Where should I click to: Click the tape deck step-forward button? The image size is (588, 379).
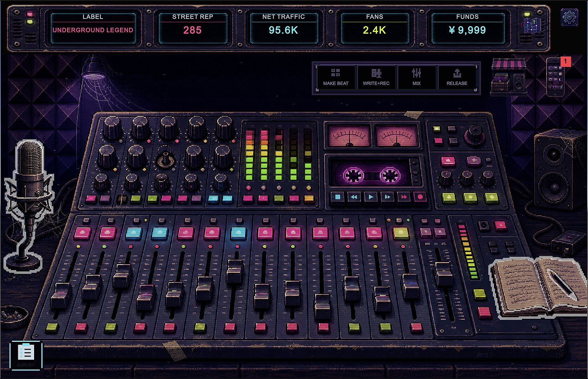click(388, 197)
